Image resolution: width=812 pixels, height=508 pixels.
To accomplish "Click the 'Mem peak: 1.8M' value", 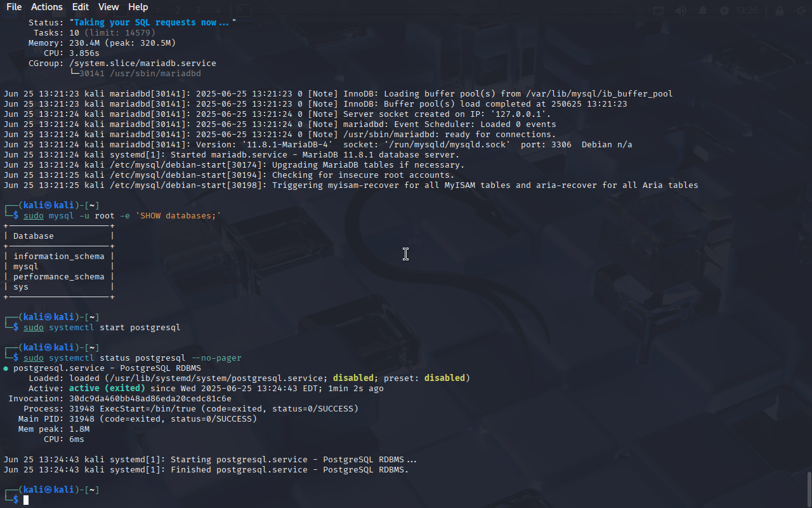I will (x=54, y=429).
